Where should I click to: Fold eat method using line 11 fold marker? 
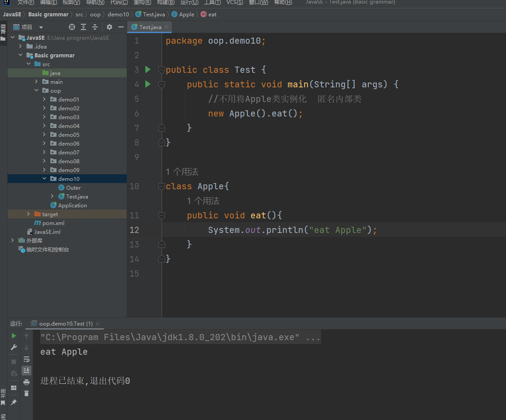point(162,215)
